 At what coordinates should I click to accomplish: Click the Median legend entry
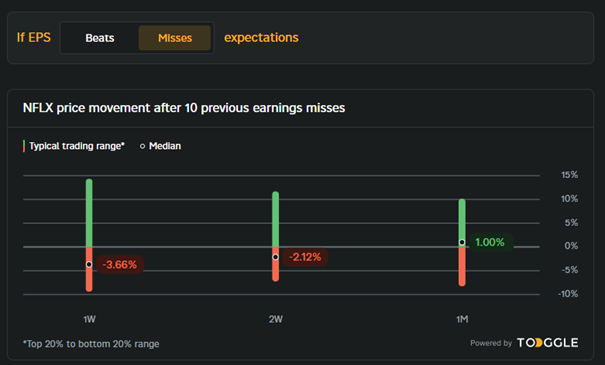pos(161,146)
